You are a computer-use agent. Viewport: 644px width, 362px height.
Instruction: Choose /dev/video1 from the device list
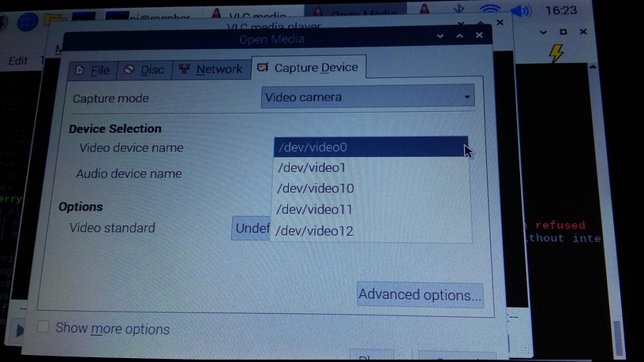(x=371, y=168)
